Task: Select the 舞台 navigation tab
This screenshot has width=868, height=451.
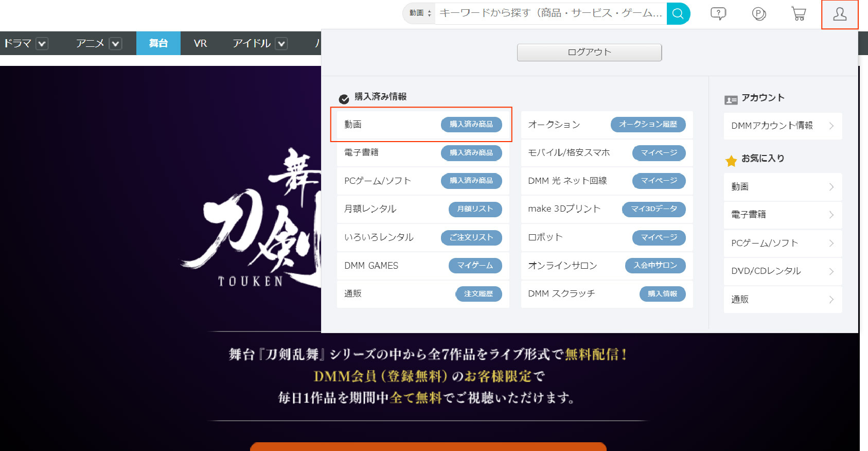Action: tap(158, 43)
